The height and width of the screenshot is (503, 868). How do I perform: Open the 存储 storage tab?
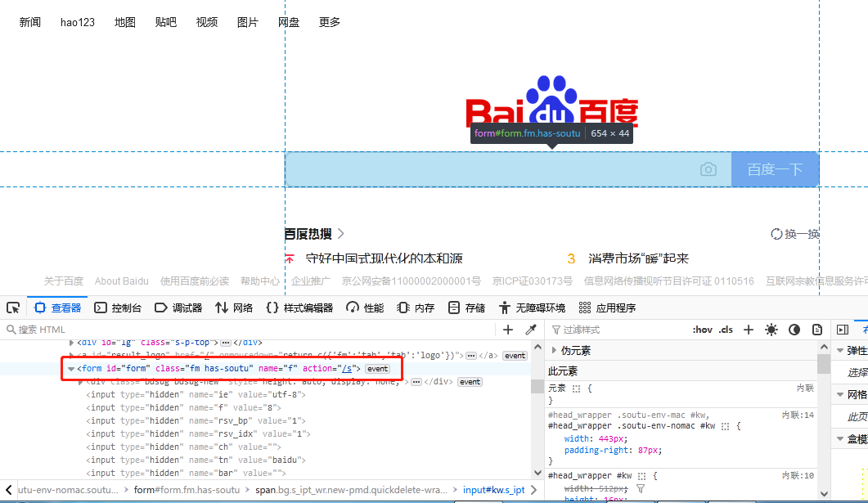click(x=466, y=308)
